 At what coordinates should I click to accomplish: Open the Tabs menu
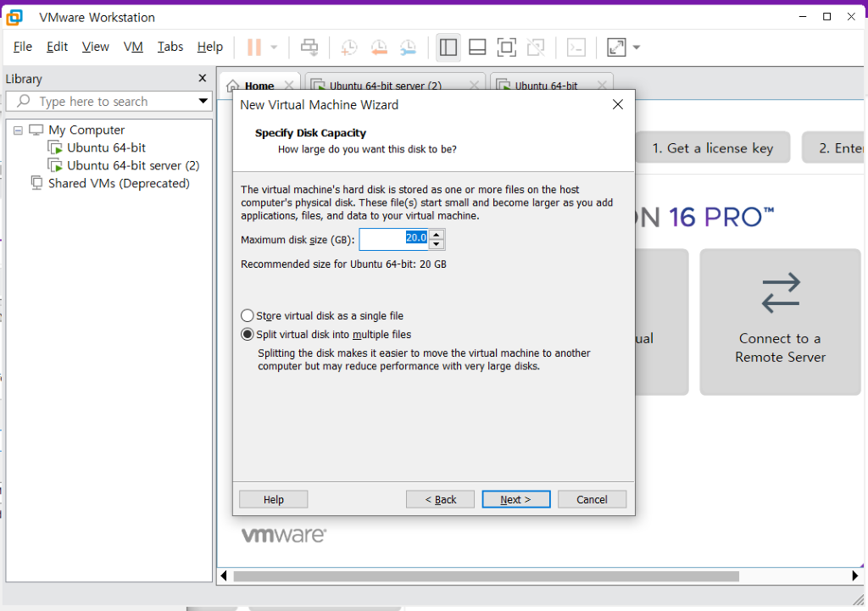(x=170, y=47)
